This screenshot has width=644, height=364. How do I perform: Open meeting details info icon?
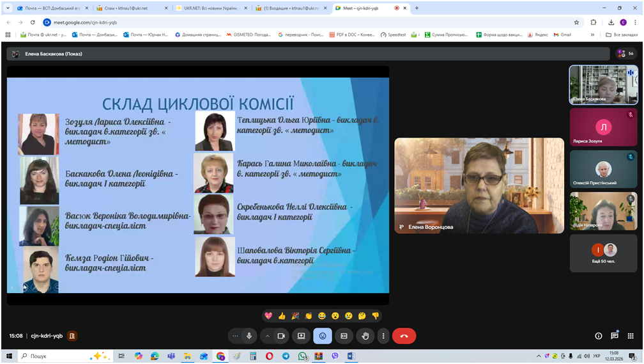pyautogui.click(x=599, y=336)
